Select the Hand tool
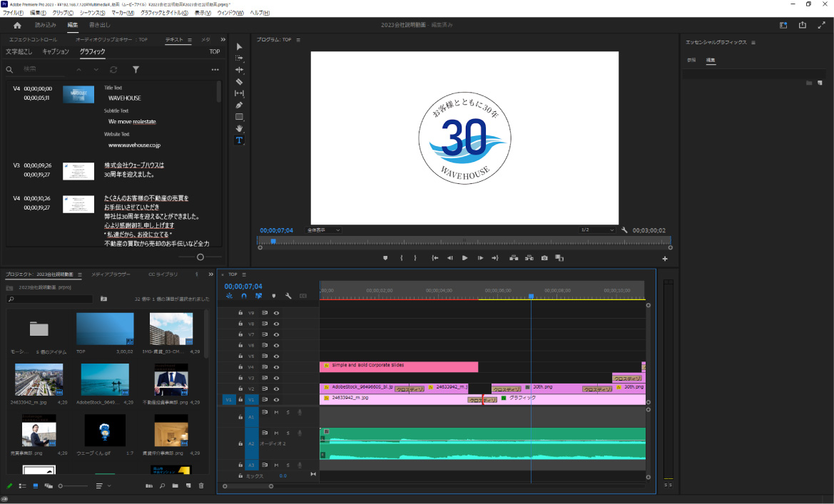The height and width of the screenshot is (504, 834). [x=239, y=128]
